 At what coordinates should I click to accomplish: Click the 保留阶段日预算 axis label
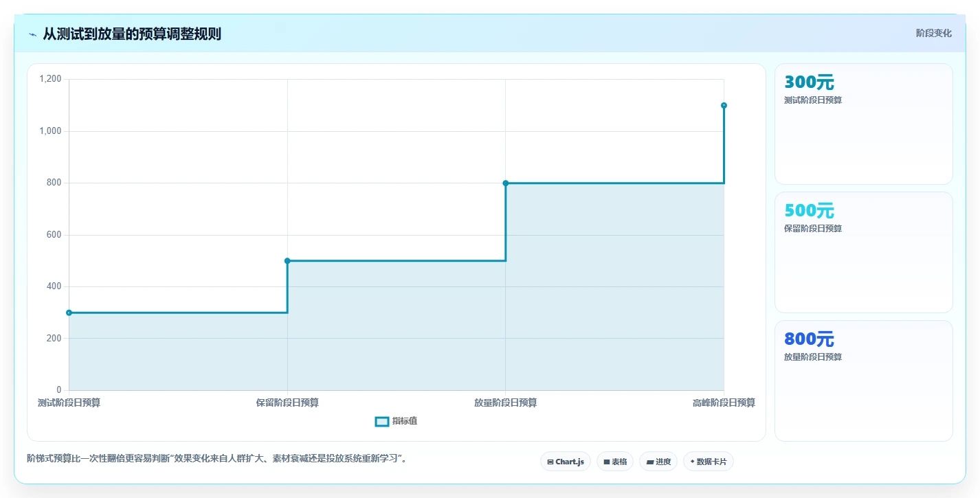(x=287, y=403)
